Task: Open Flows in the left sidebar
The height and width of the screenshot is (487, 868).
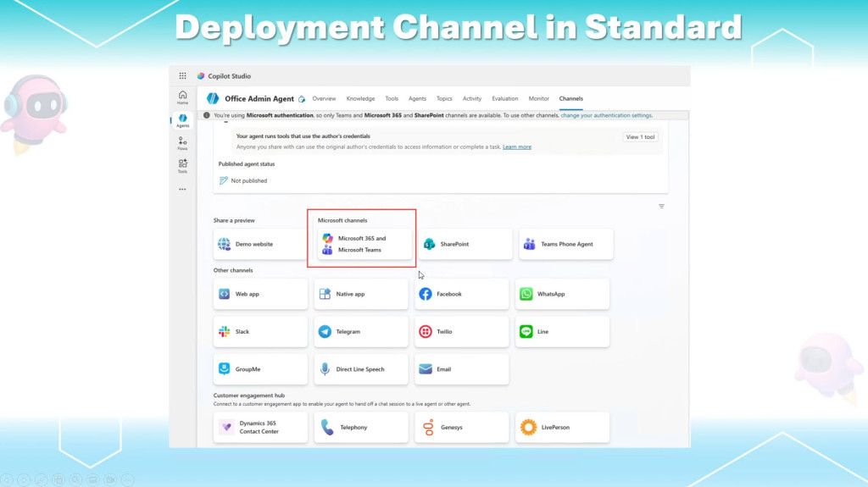Action: [183, 143]
